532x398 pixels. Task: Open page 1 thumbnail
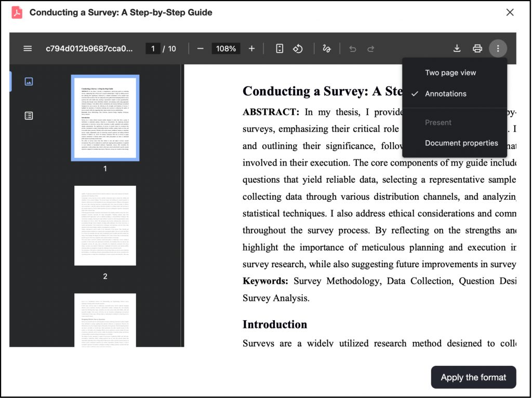click(x=105, y=118)
